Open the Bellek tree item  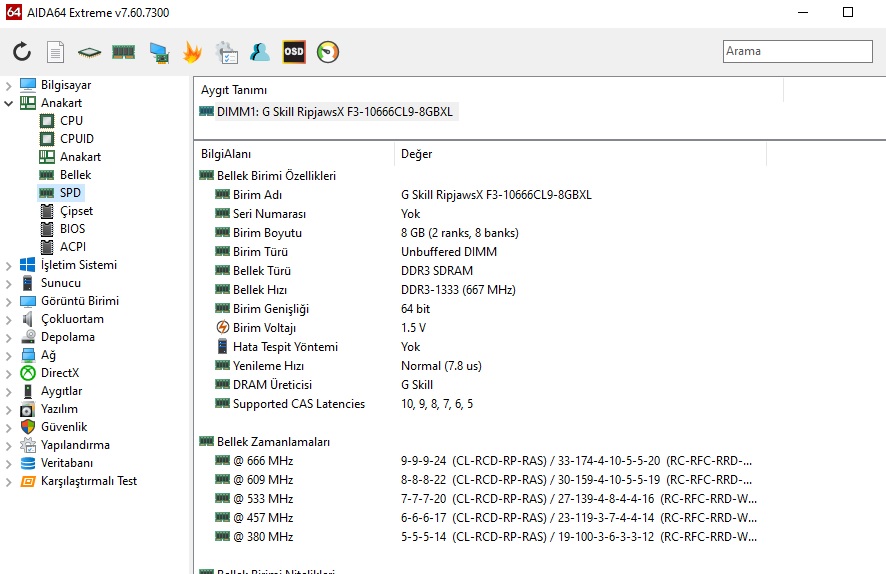[75, 175]
